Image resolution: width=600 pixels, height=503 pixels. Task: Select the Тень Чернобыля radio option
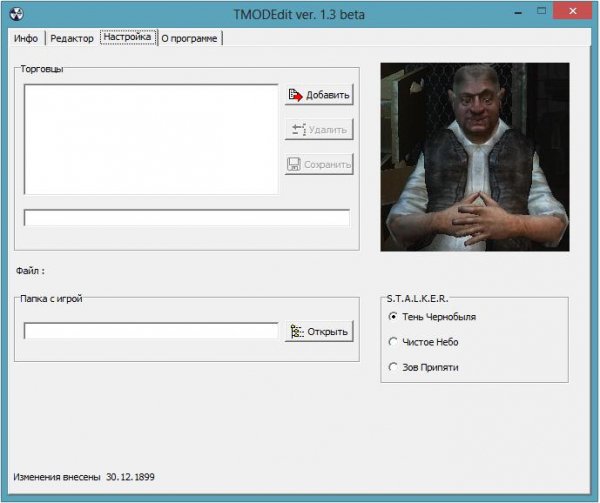tap(432, 317)
